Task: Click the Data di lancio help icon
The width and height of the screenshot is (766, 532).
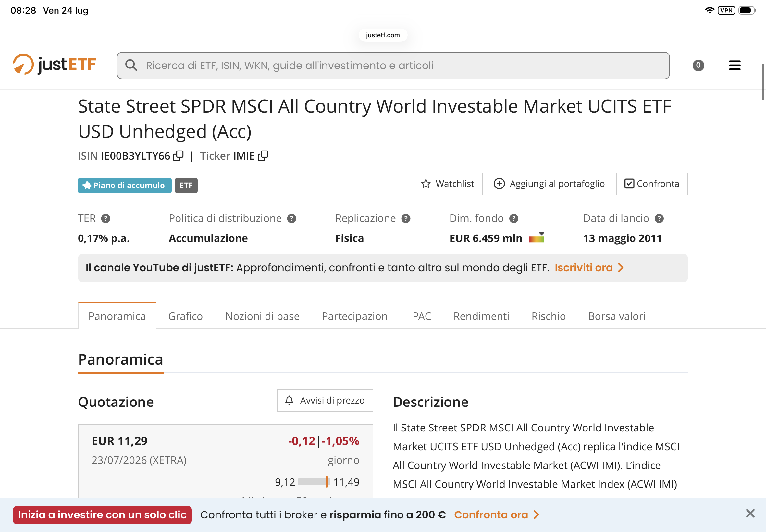Action: pos(659,218)
